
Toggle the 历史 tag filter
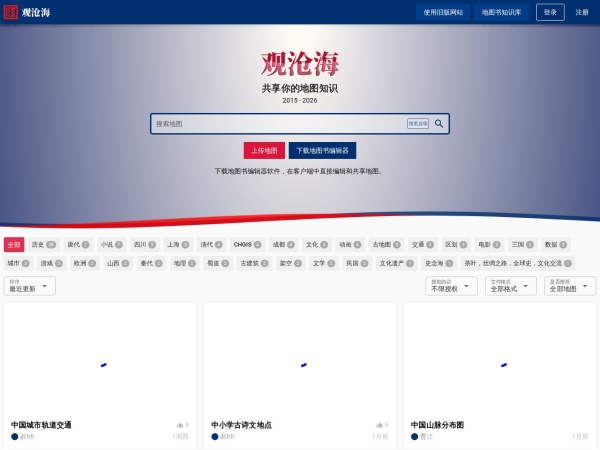(43, 244)
